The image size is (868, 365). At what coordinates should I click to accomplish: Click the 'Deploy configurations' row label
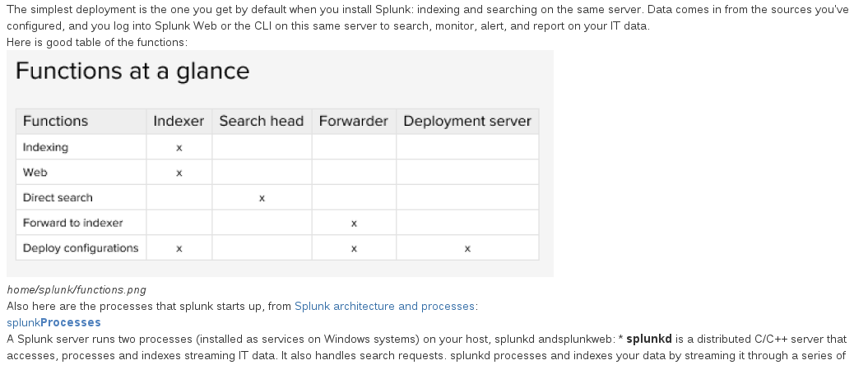coord(81,248)
